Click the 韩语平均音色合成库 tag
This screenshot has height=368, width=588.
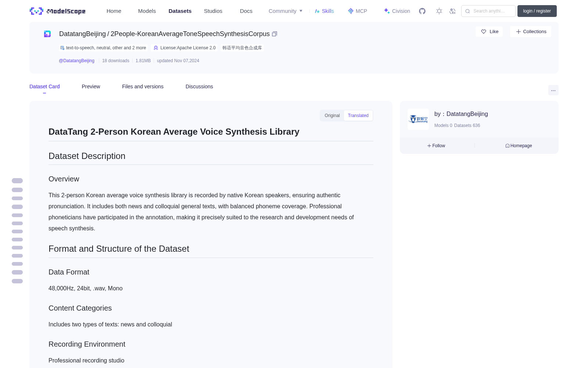(242, 48)
